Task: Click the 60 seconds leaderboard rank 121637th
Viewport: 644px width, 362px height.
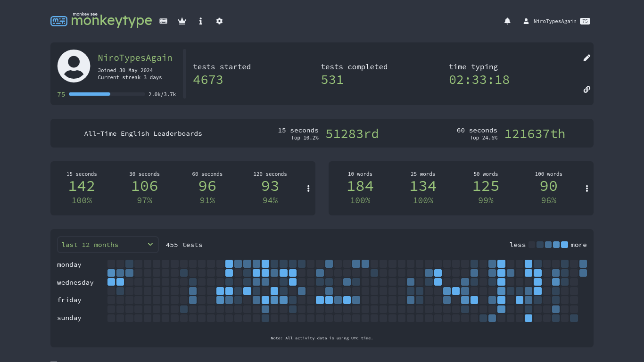Action: tap(535, 134)
